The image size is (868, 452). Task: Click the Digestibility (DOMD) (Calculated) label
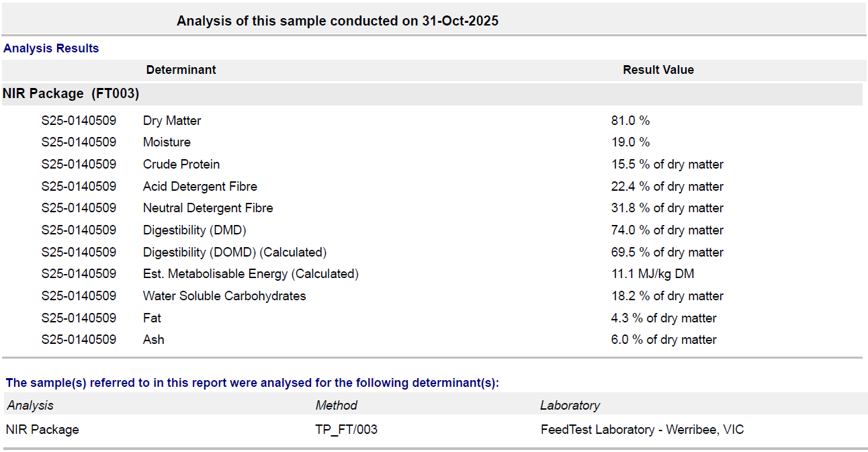(234, 253)
